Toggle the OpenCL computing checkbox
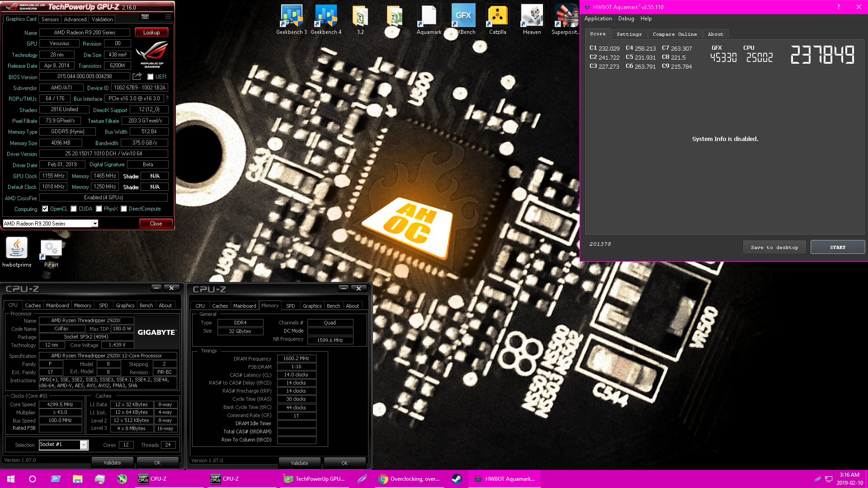 (x=45, y=209)
